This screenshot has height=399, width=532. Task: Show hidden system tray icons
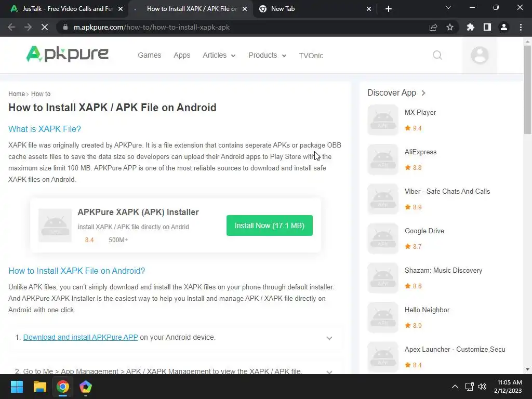point(455,387)
